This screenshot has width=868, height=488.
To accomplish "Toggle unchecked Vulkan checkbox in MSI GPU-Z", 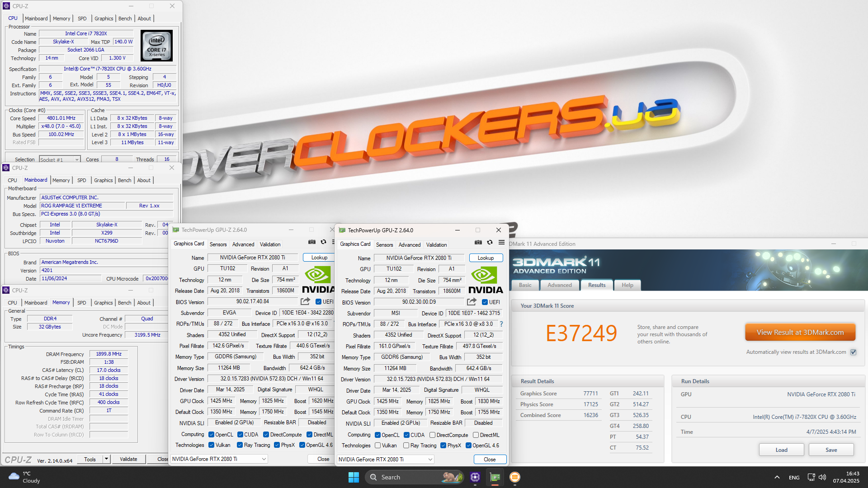I will pyautogui.click(x=377, y=446).
